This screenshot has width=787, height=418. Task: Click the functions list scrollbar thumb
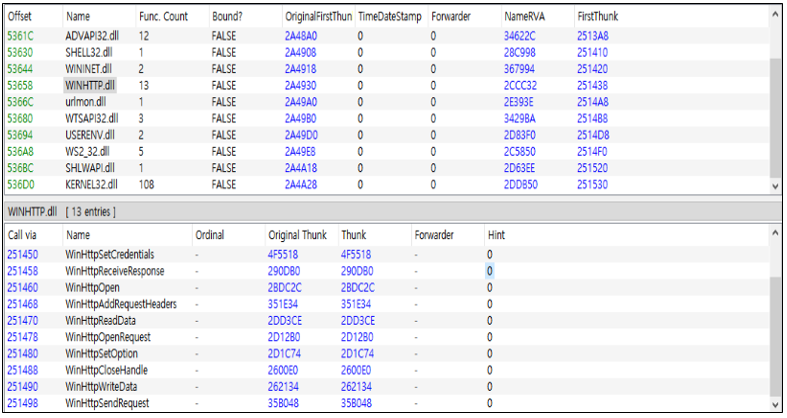pos(775,337)
